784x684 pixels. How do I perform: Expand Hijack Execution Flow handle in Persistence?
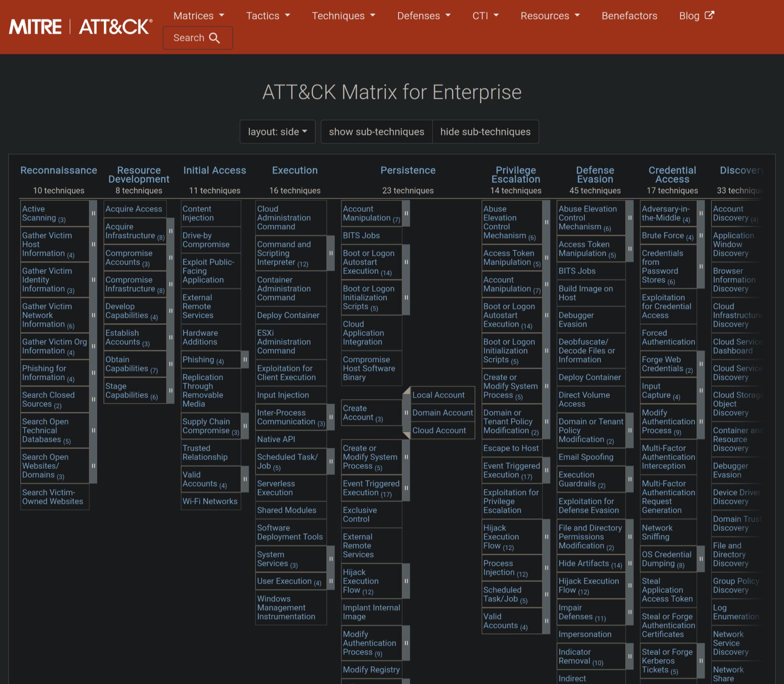click(406, 581)
